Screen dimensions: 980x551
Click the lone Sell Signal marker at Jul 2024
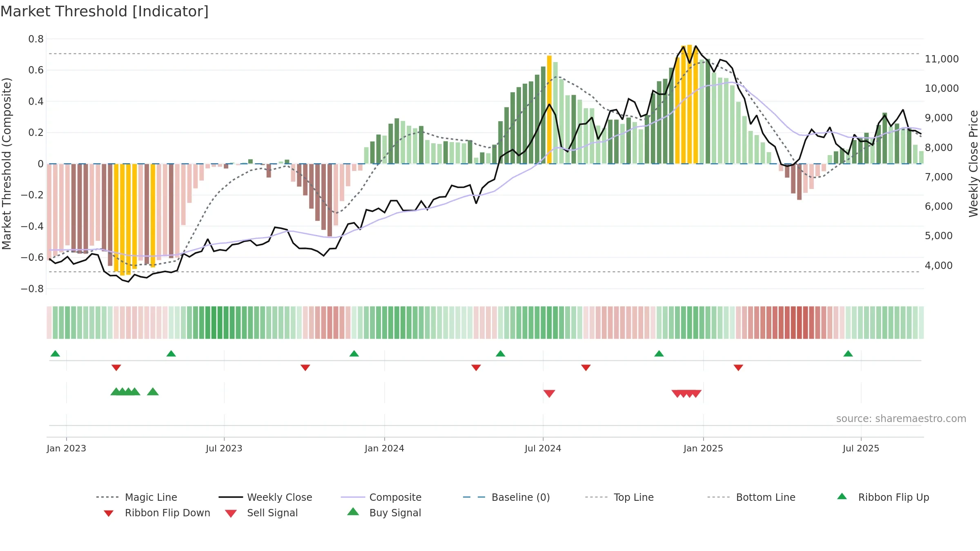549,393
